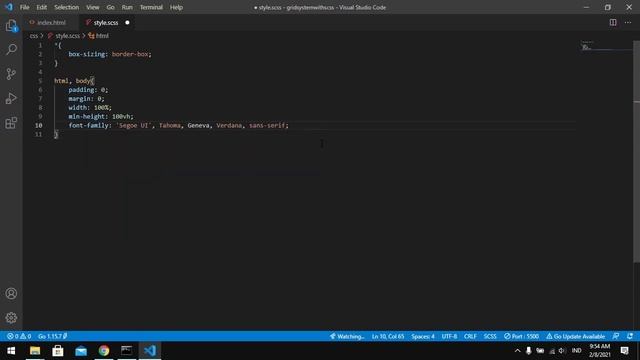This screenshot has height=360, width=640.
Task: Open network tray icon
Action: [552, 351]
